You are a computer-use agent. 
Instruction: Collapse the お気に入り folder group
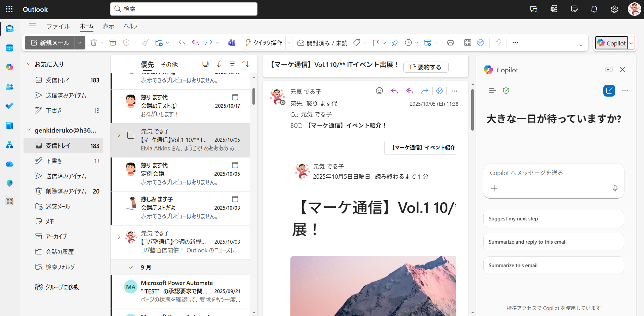[x=29, y=64]
